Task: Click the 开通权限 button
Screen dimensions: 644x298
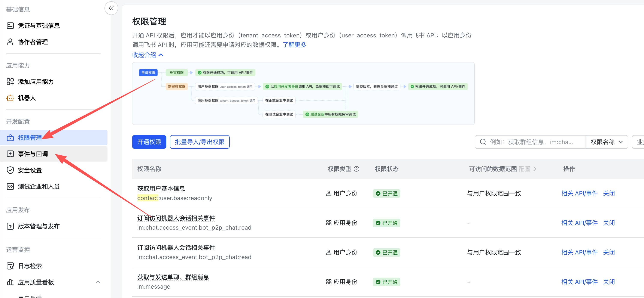Action: pos(149,142)
